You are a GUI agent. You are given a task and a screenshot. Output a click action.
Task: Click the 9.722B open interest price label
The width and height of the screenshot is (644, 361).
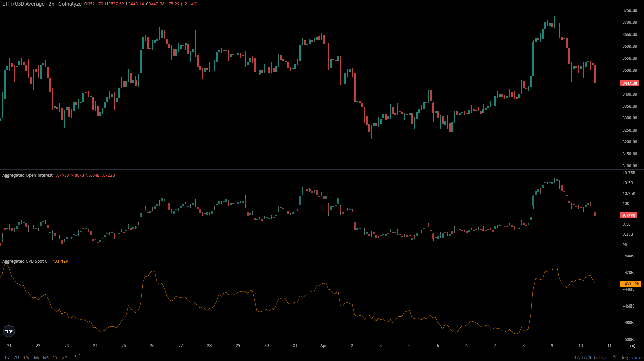[x=629, y=215]
